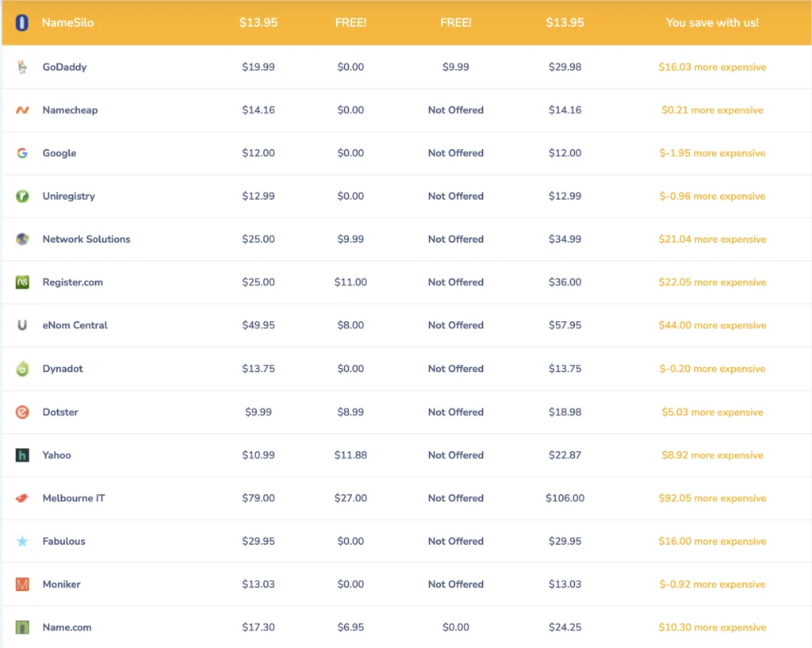This screenshot has width=812, height=648.
Task: Click '$21.04 more expensive' for Network Solutions
Action: tap(713, 240)
